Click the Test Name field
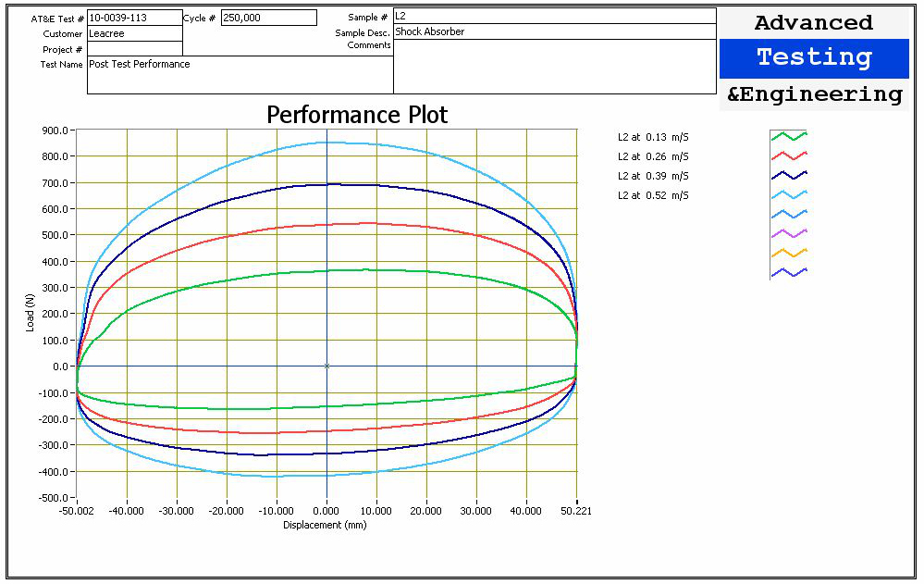The width and height of the screenshot is (924, 584). [x=240, y=75]
